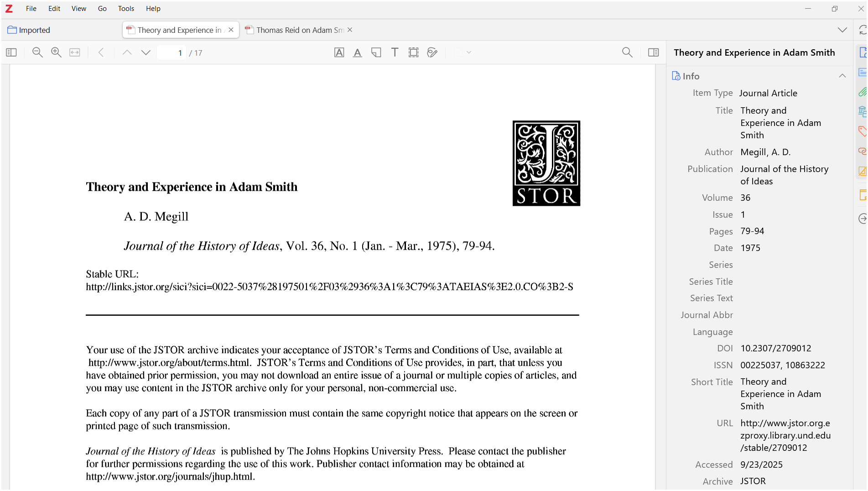Open the File menu
The height and width of the screenshot is (491, 868).
click(31, 9)
